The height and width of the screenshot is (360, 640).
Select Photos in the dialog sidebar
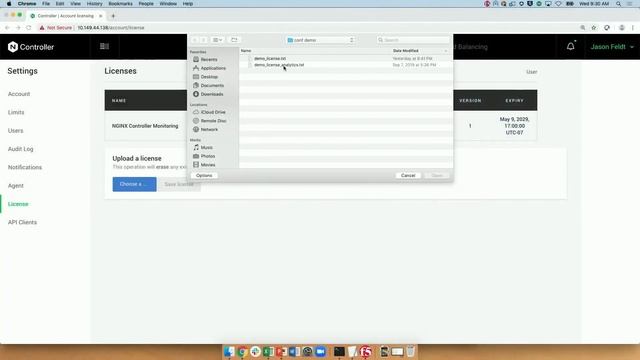[x=208, y=156]
